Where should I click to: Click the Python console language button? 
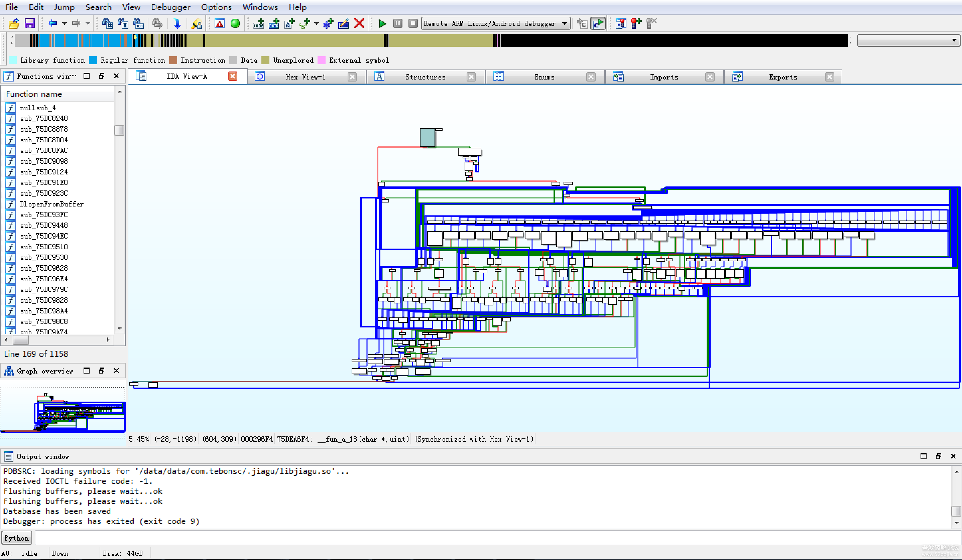point(16,538)
